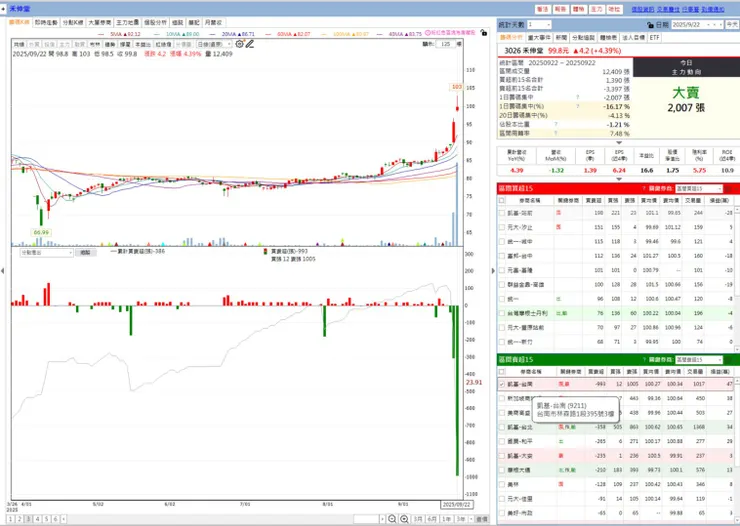Toggle lock icon beside MA legend
This screenshot has height=526, width=740.
click(484, 33)
